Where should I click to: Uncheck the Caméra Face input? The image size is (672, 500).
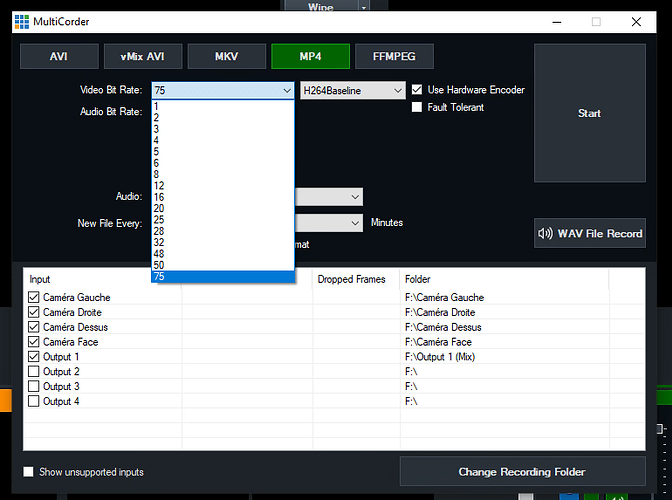33,341
